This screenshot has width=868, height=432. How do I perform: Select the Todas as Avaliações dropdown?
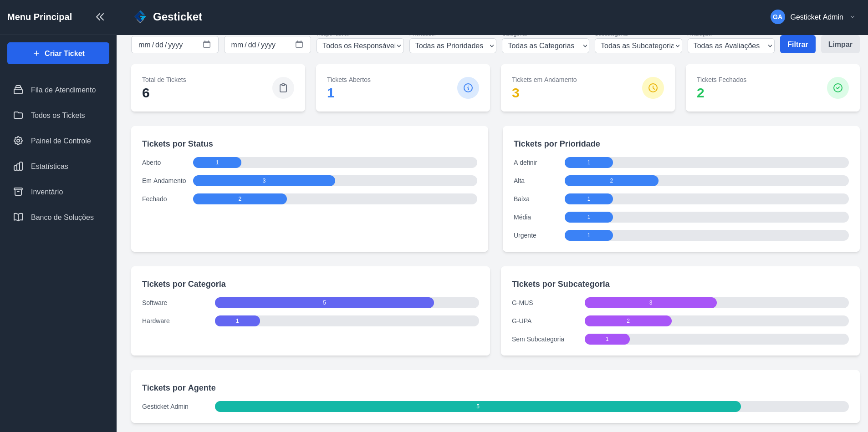coord(730,46)
